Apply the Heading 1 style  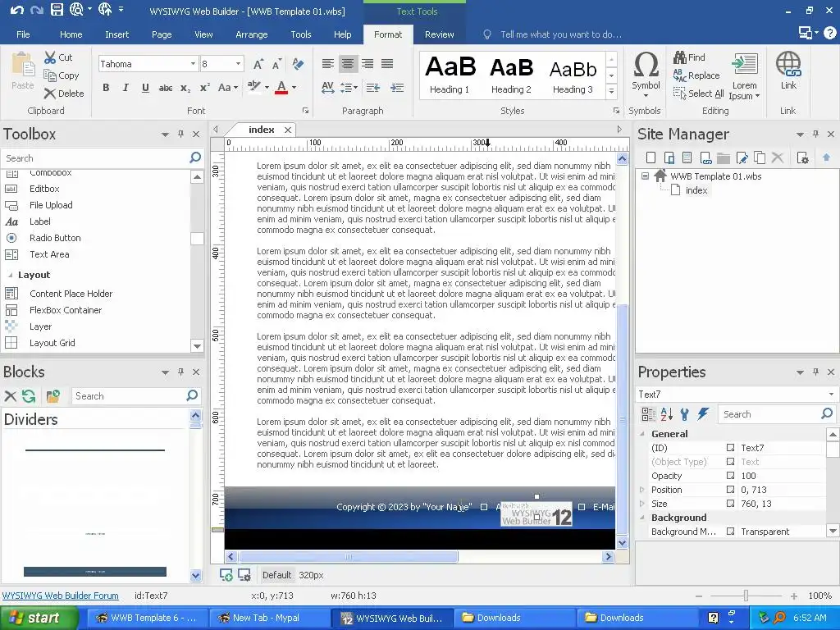pyautogui.click(x=450, y=75)
